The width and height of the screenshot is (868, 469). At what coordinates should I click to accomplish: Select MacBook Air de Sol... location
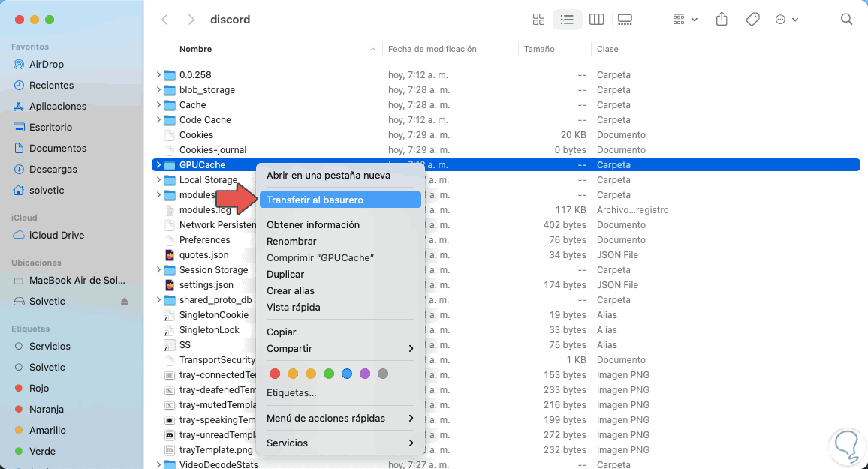pyautogui.click(x=77, y=281)
